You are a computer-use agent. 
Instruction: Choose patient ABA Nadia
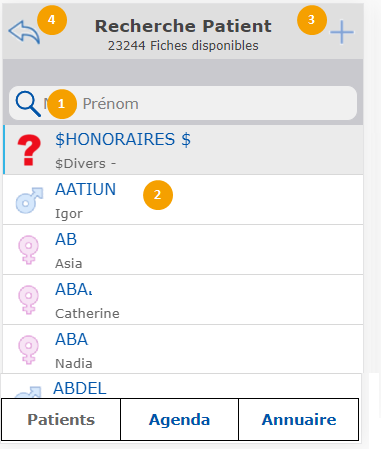pos(183,349)
